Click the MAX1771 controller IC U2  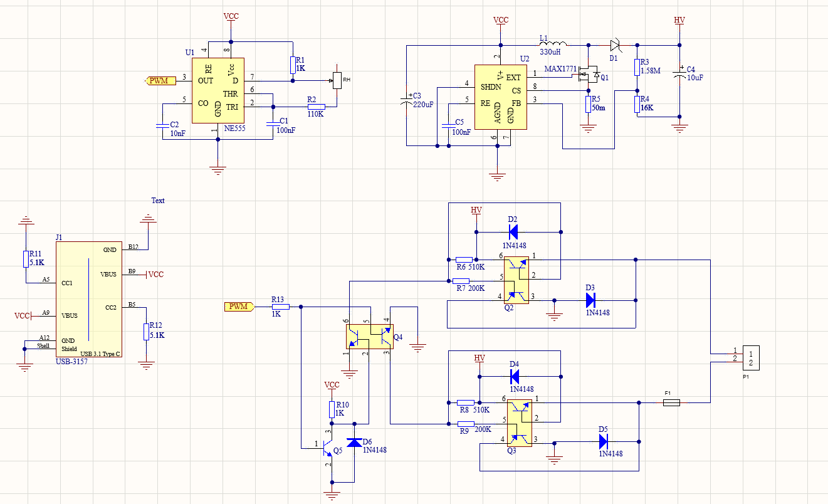tap(499, 97)
